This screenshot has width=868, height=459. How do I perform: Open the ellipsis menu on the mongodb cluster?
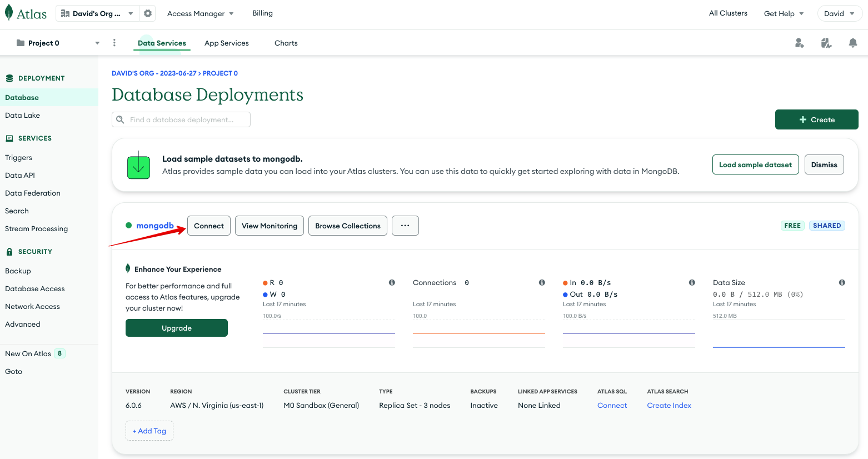pyautogui.click(x=405, y=226)
